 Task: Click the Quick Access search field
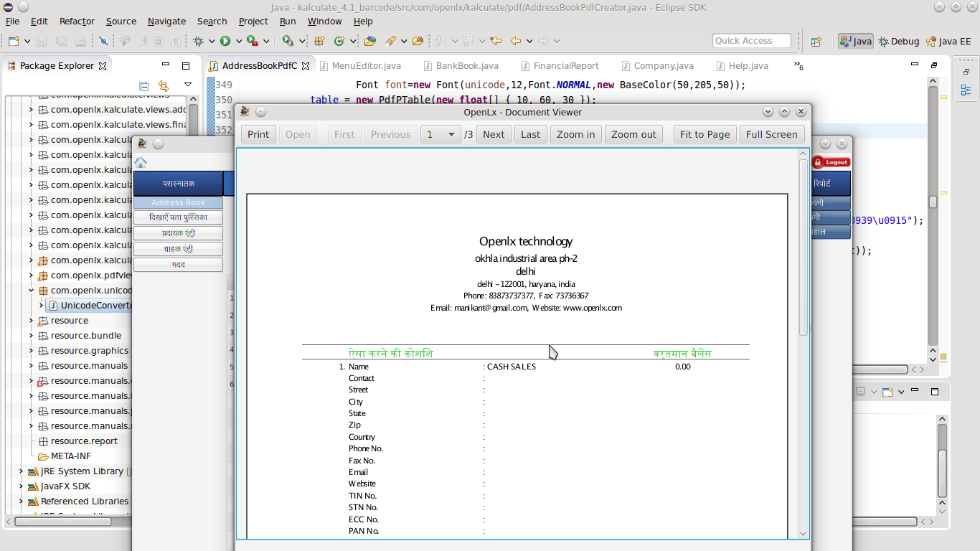[751, 41]
